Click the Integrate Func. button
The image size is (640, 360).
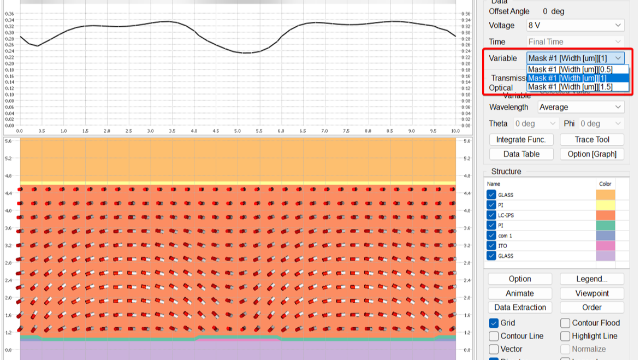coord(521,140)
